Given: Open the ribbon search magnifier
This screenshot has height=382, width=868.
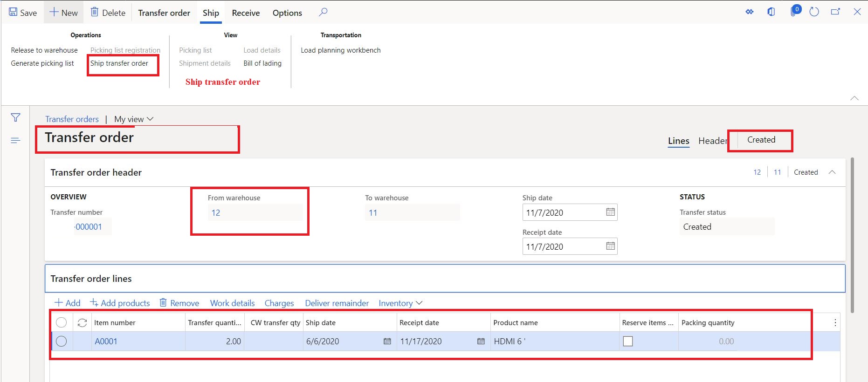Looking at the screenshot, I should (x=323, y=12).
